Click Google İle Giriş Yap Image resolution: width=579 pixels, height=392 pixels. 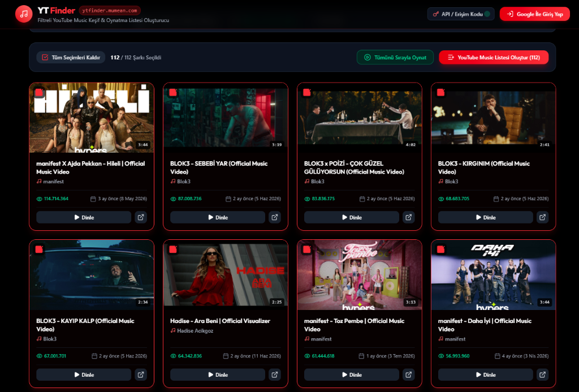coord(535,14)
